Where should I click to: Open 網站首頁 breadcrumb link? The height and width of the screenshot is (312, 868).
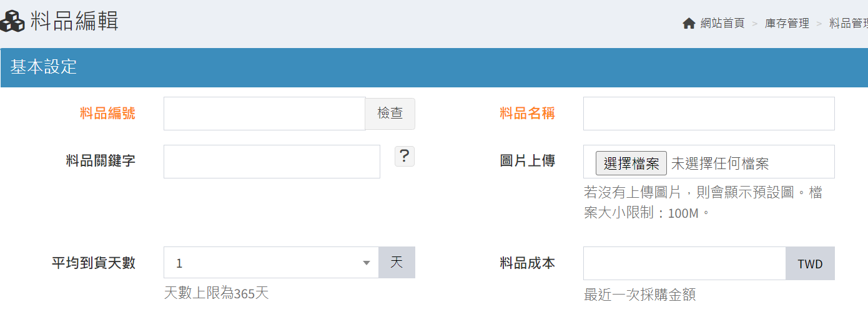(723, 24)
